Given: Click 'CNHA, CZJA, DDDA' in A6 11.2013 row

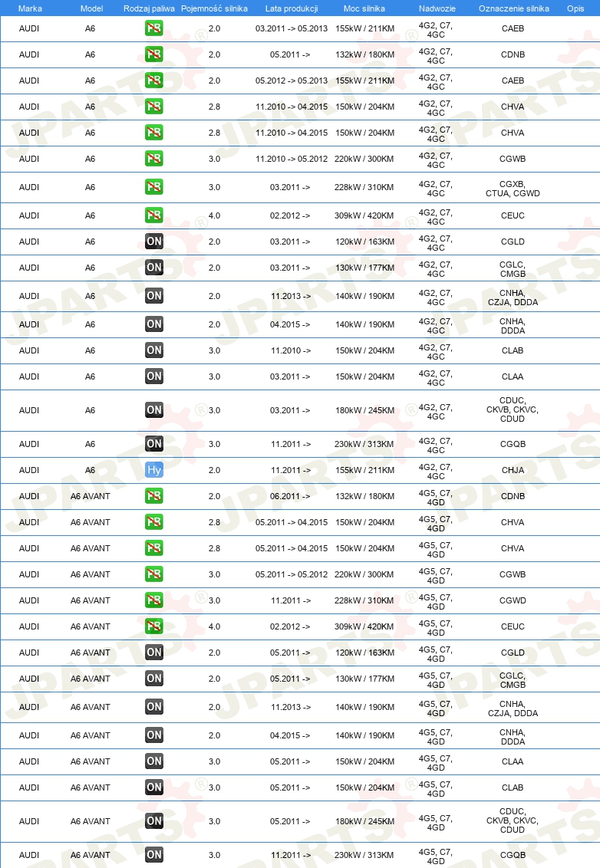Looking at the screenshot, I should 513,298.
